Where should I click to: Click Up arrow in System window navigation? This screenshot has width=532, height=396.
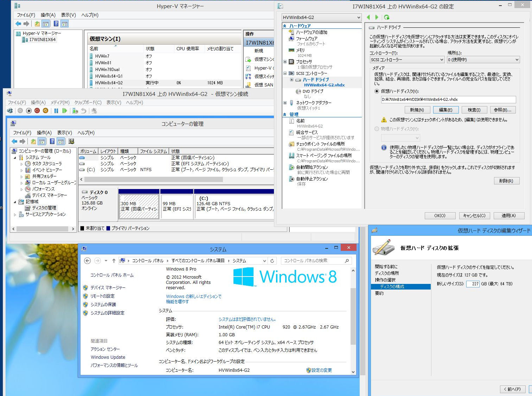tap(114, 261)
